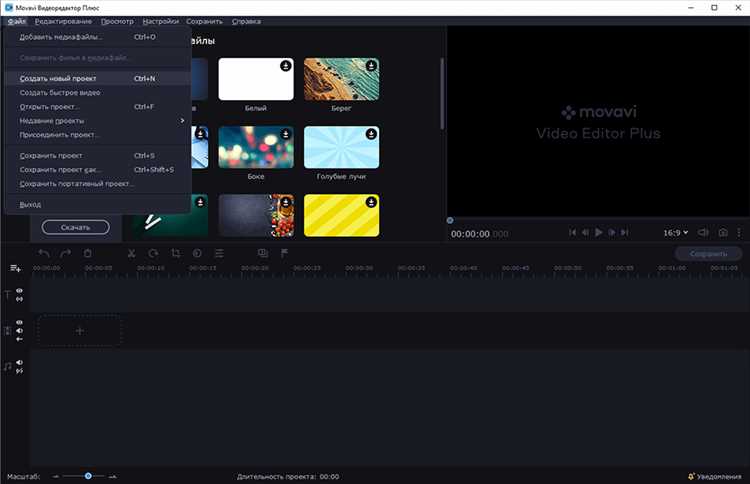
Task: Open the Просмотр menu
Action: coord(117,22)
